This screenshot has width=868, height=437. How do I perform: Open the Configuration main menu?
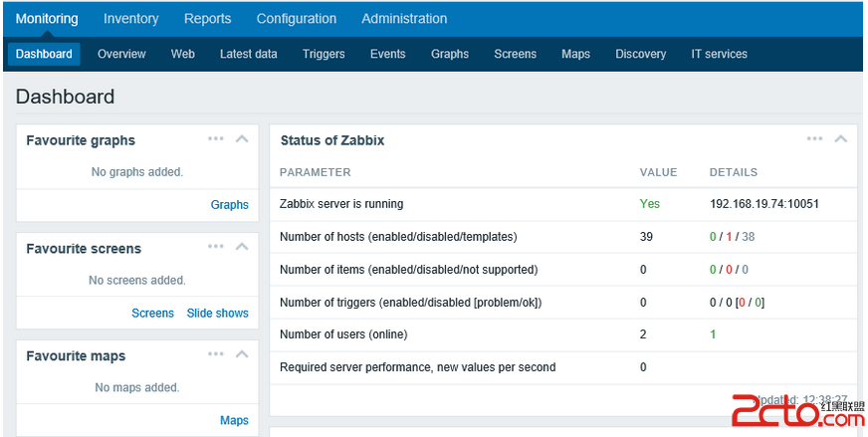[x=297, y=18]
